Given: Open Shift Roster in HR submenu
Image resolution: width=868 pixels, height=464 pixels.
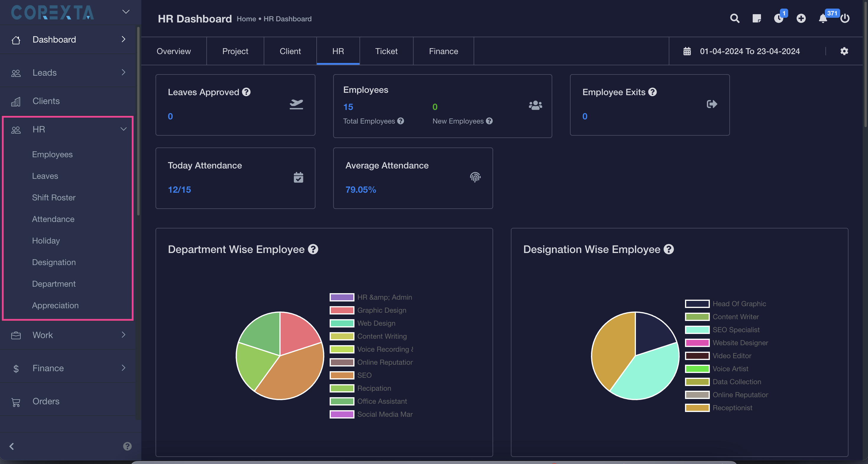Looking at the screenshot, I should pos(54,197).
